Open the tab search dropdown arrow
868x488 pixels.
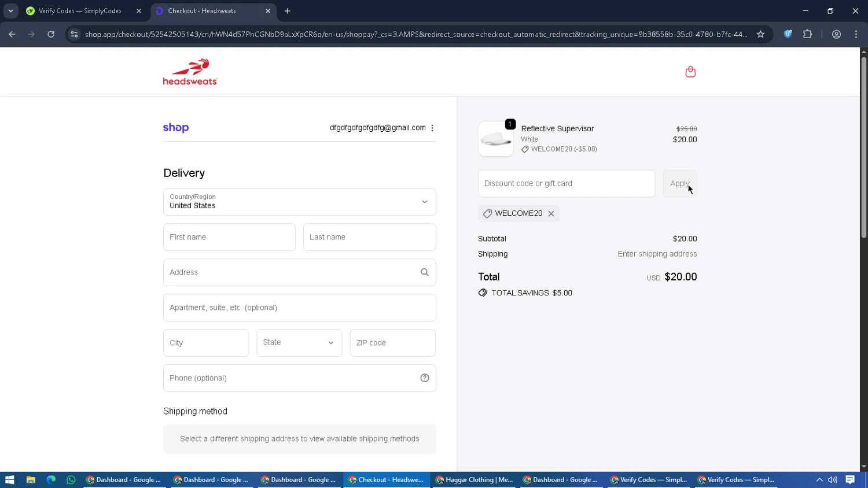(10, 11)
